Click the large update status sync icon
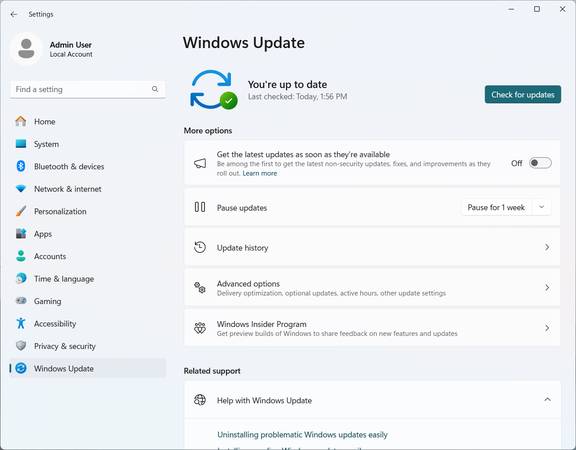 [x=213, y=90]
